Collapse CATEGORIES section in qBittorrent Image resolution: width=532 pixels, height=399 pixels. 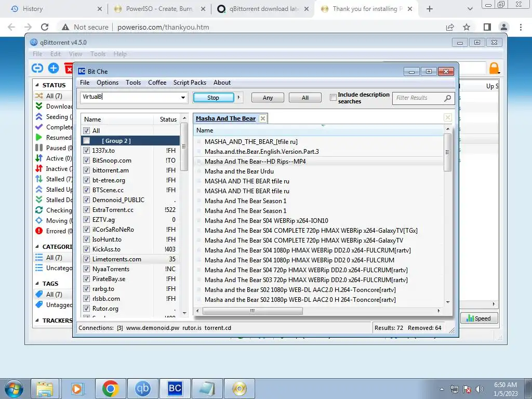click(37, 247)
